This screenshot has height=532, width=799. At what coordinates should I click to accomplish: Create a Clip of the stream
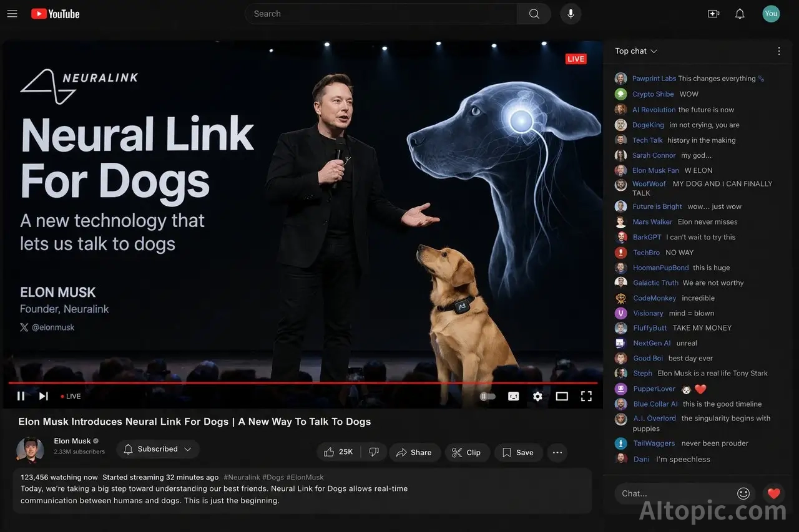467,452
